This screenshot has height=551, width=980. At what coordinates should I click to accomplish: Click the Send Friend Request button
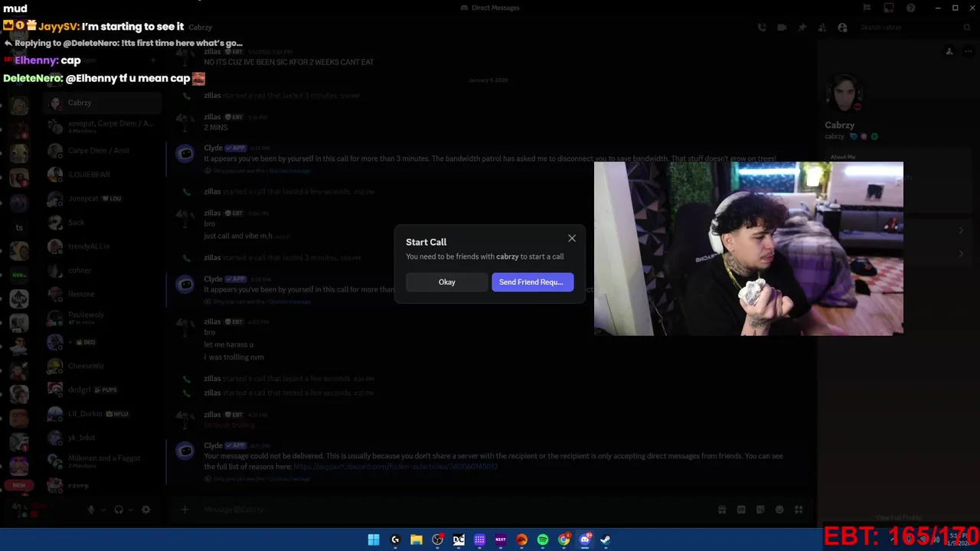pyautogui.click(x=532, y=282)
